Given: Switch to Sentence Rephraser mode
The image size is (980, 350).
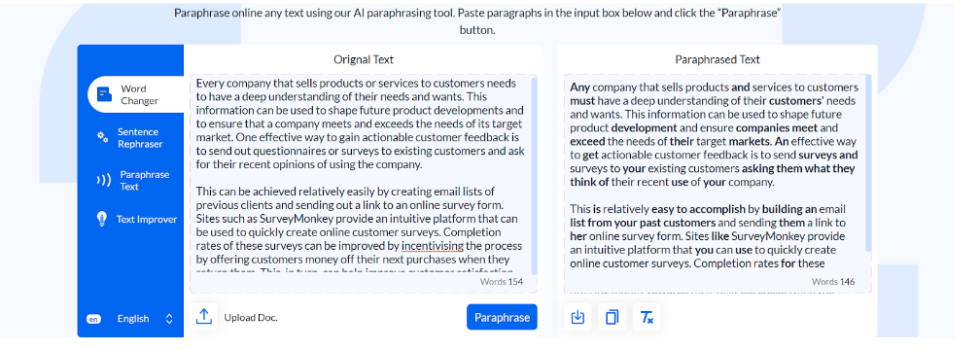Looking at the screenshot, I should [139, 137].
